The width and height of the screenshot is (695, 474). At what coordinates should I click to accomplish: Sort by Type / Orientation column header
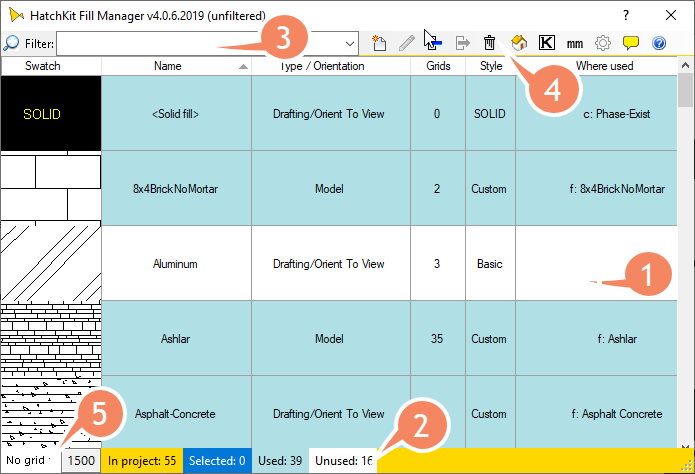click(x=331, y=66)
